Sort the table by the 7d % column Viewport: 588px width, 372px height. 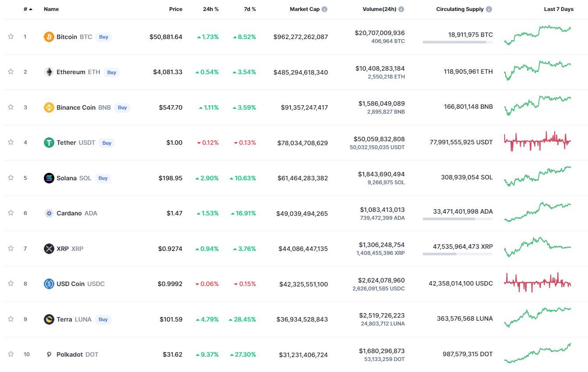(x=250, y=9)
